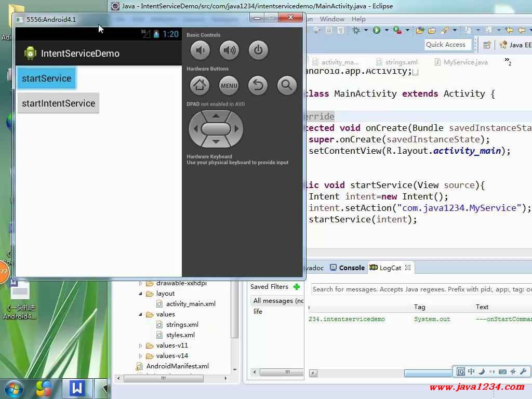Click the Run Last Tool external tools icon
The image size is (532, 399).
tap(397, 31)
